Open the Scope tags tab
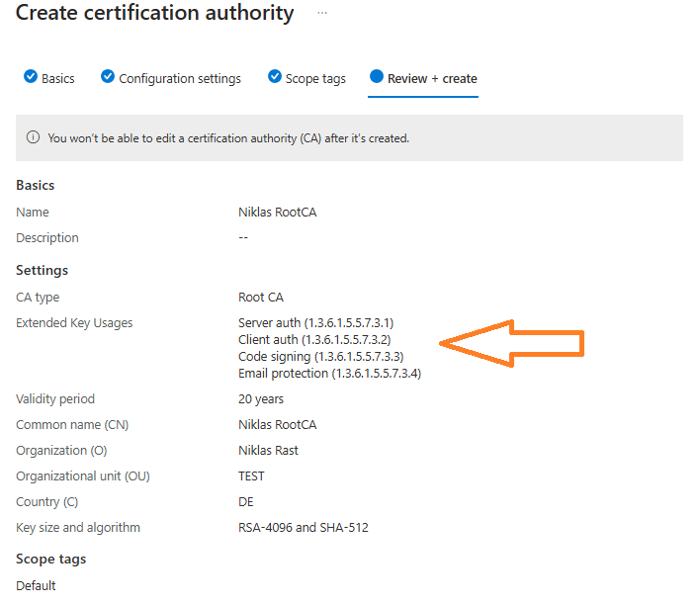This screenshot has height=604, width=700. [315, 78]
